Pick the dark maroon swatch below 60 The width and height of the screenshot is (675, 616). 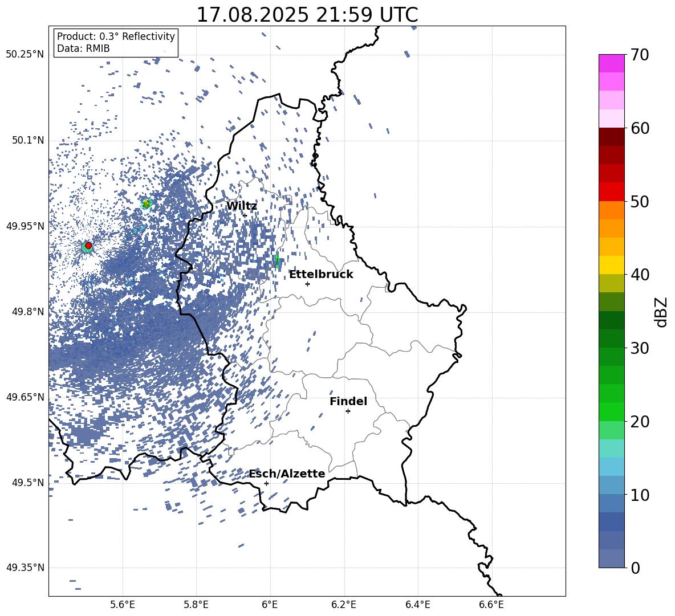tap(611, 137)
